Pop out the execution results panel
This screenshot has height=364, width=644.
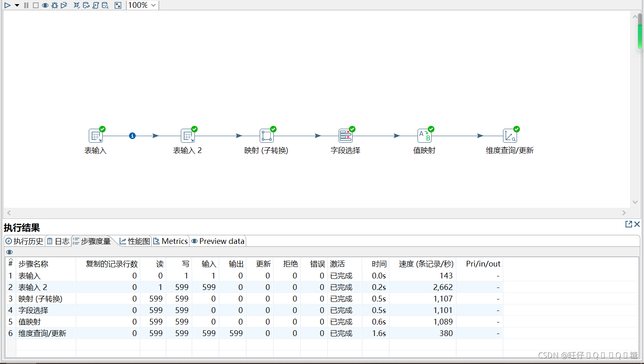628,224
